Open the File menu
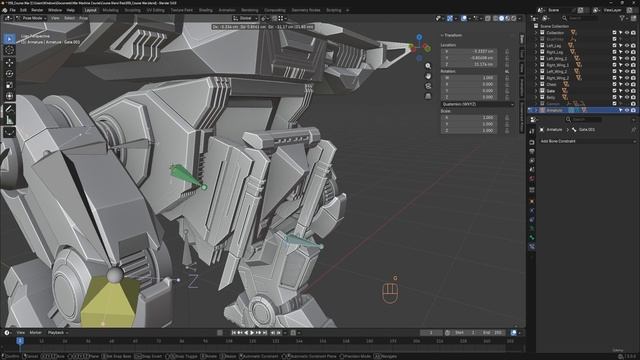The height and width of the screenshot is (360, 640). click(x=13, y=10)
